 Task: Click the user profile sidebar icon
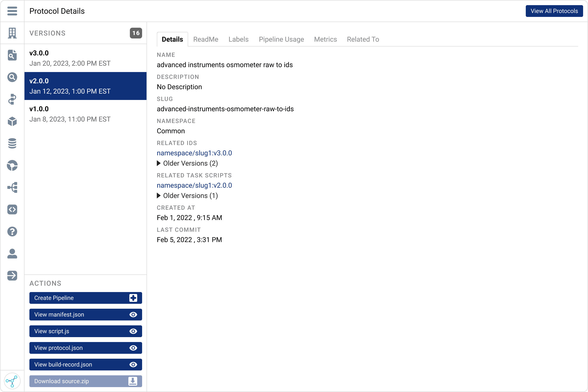point(12,254)
